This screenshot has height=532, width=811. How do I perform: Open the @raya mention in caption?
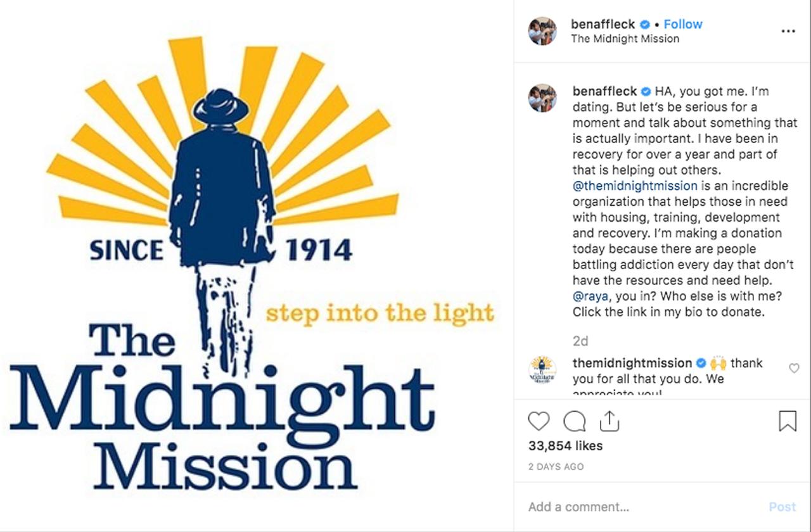(x=590, y=296)
